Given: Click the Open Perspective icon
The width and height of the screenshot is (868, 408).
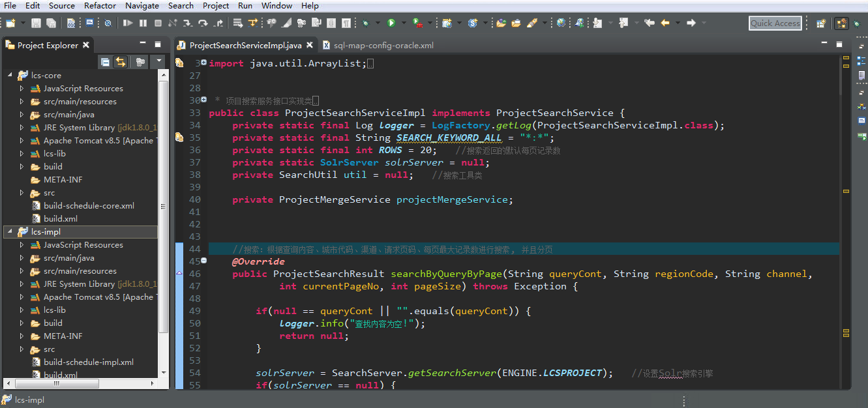Looking at the screenshot, I should click(821, 23).
